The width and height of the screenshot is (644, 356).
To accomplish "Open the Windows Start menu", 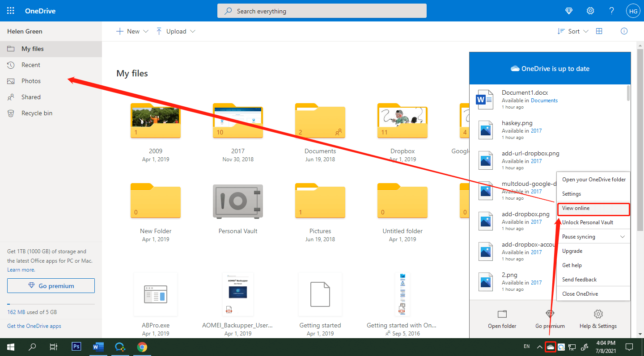I will pos(11,347).
